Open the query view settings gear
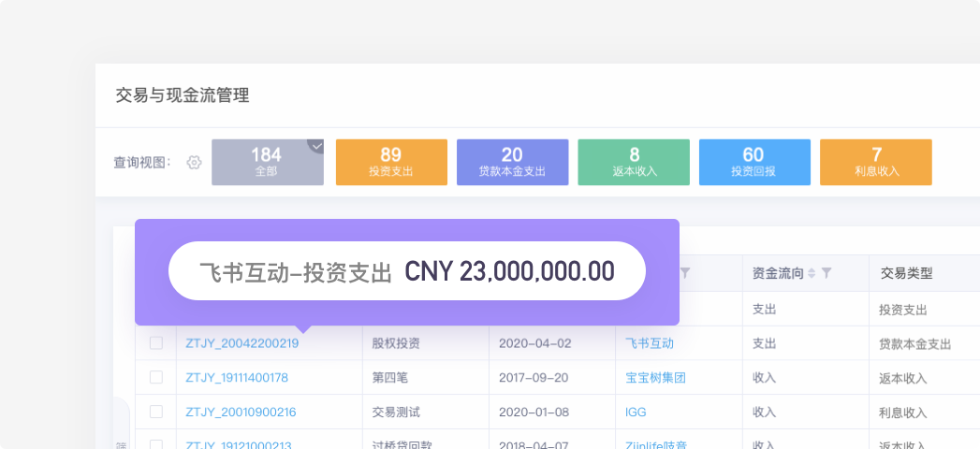 coord(195,163)
